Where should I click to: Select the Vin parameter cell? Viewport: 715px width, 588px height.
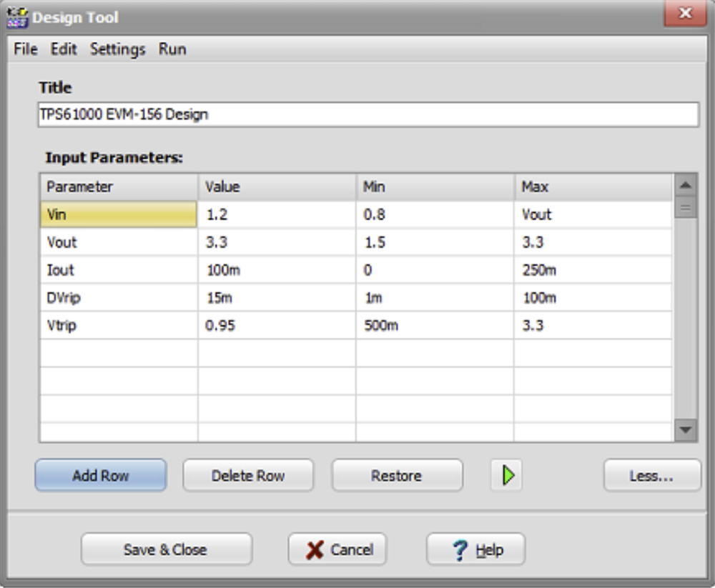pyautogui.click(x=119, y=214)
